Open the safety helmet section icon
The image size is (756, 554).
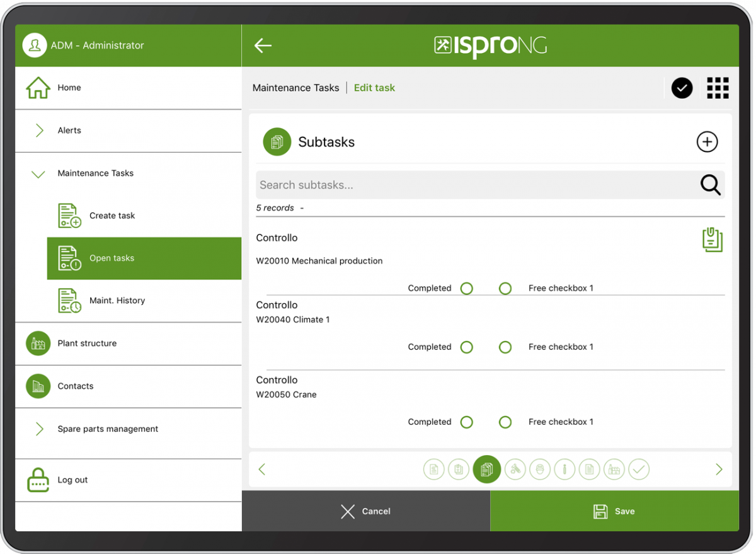click(x=540, y=469)
